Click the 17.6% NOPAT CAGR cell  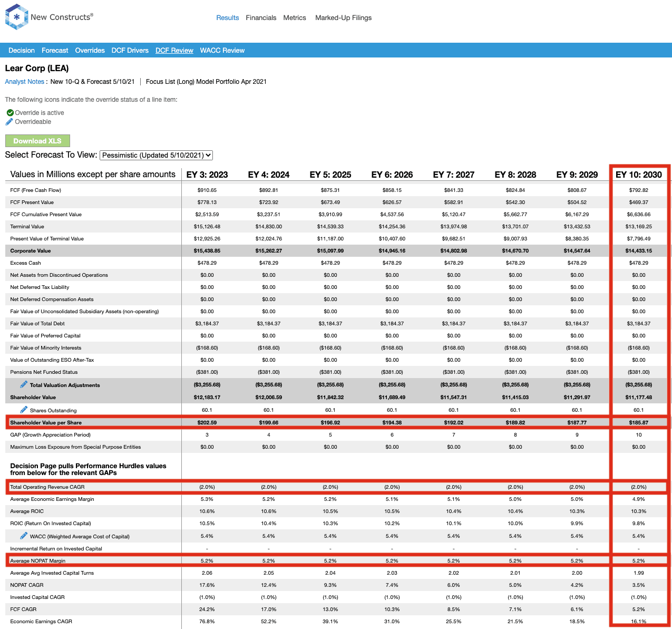click(207, 585)
